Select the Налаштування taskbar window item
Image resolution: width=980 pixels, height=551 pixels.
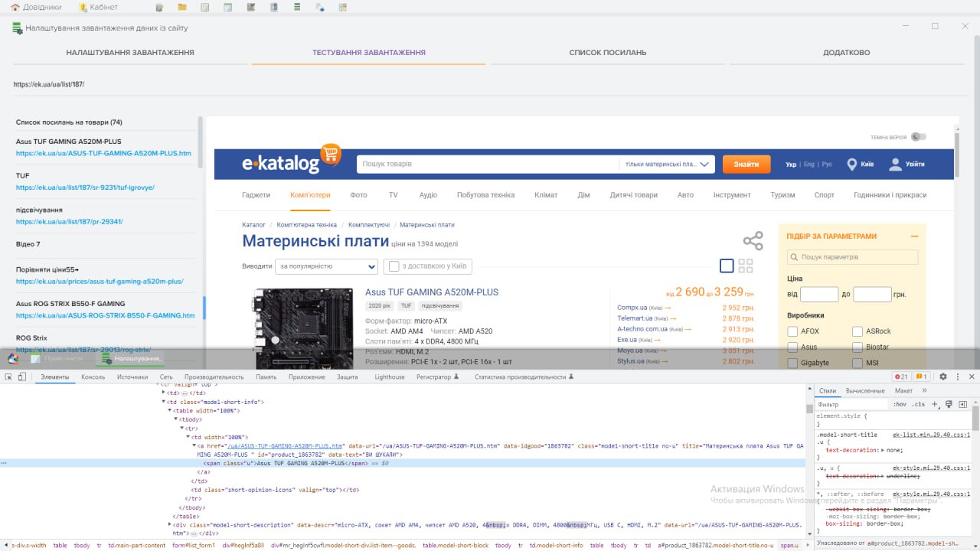(132, 358)
